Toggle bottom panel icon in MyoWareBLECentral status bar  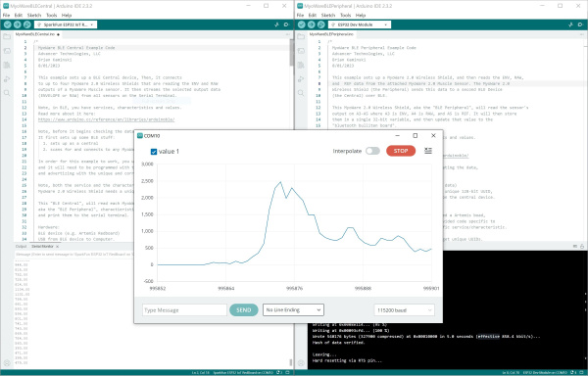(287, 373)
